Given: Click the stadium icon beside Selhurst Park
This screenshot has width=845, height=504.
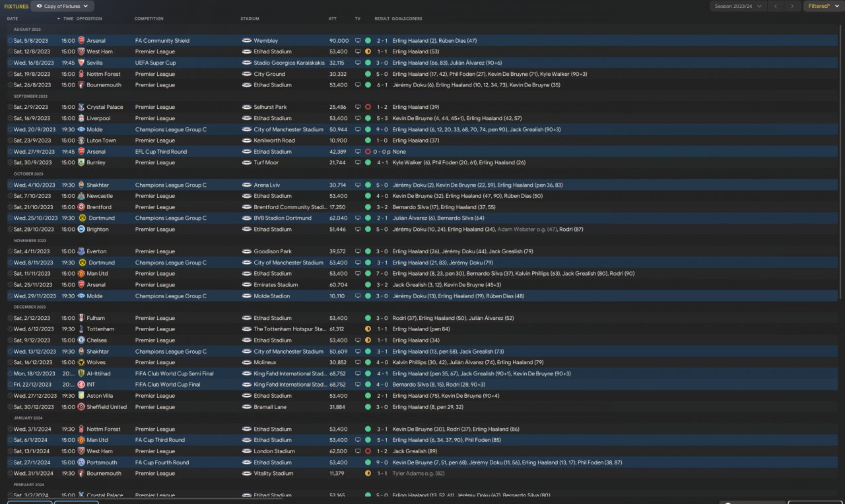Looking at the screenshot, I should [x=247, y=107].
